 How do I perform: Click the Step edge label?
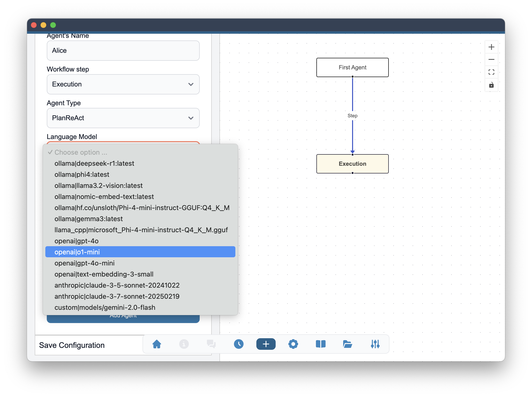click(353, 116)
